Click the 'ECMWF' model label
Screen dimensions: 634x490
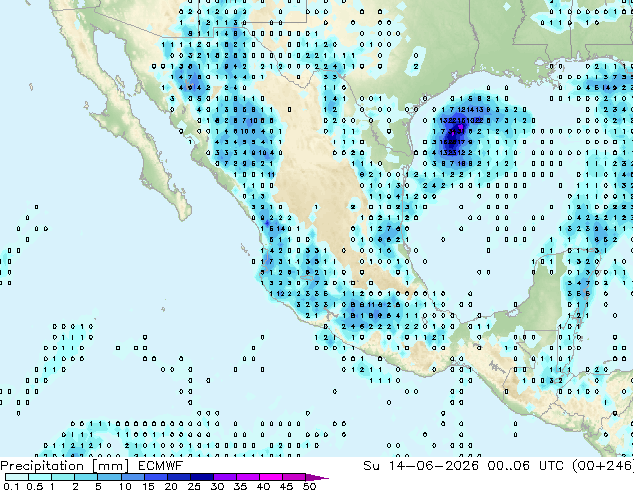(x=161, y=466)
